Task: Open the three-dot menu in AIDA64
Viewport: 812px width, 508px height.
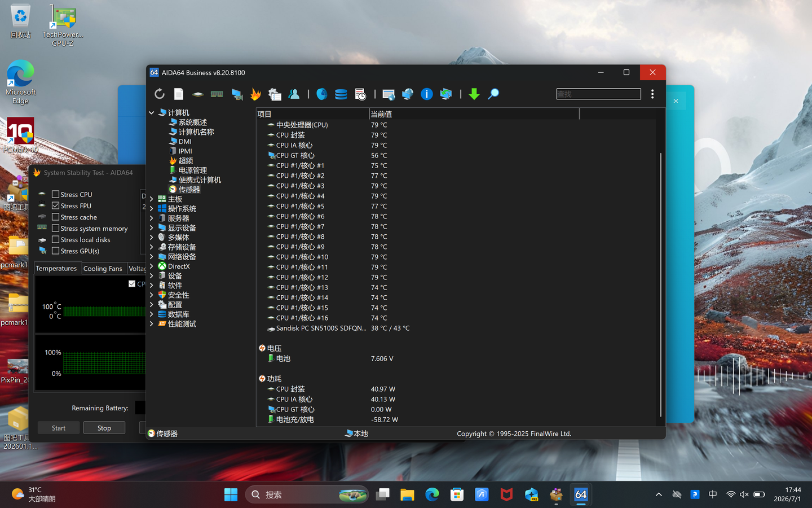Action: [x=652, y=94]
